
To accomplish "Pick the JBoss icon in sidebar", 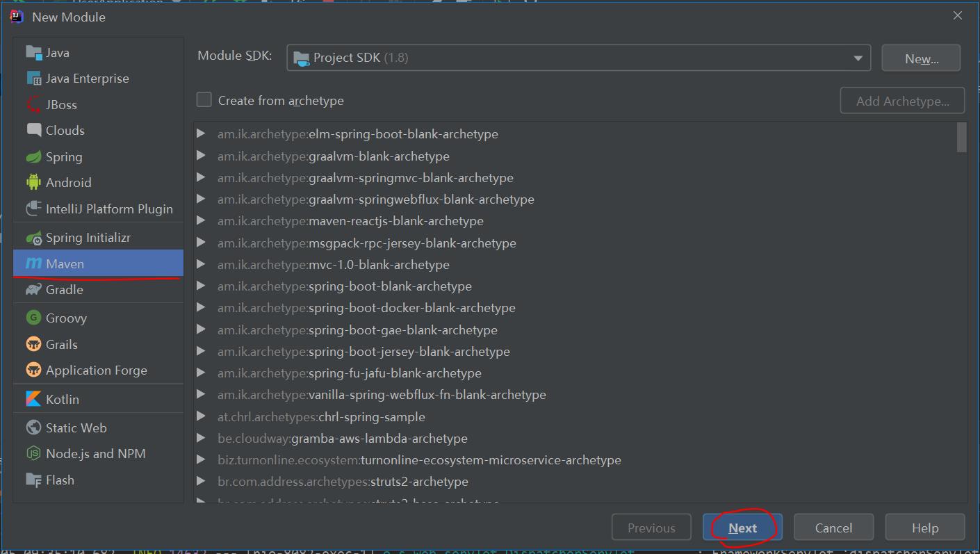I will pos(33,105).
